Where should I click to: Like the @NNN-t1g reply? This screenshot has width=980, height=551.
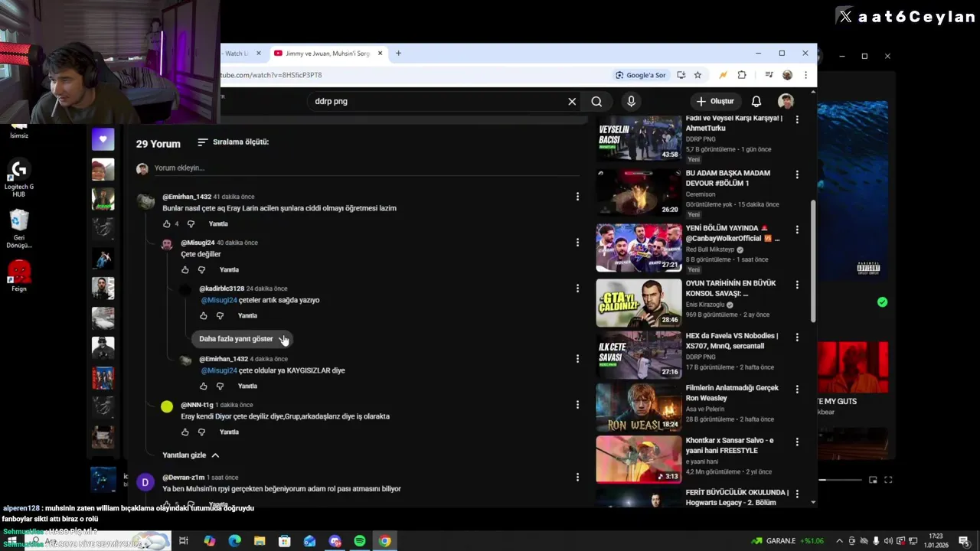coord(185,432)
